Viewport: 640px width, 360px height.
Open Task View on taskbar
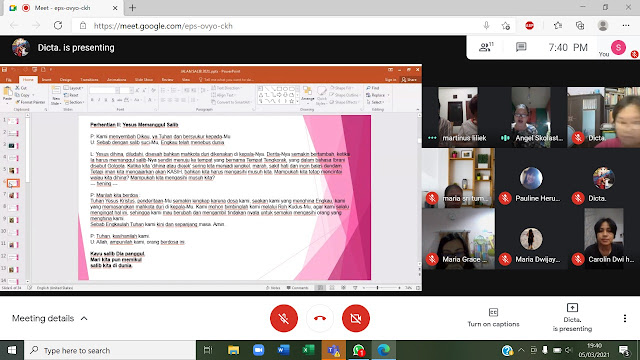pos(208,350)
